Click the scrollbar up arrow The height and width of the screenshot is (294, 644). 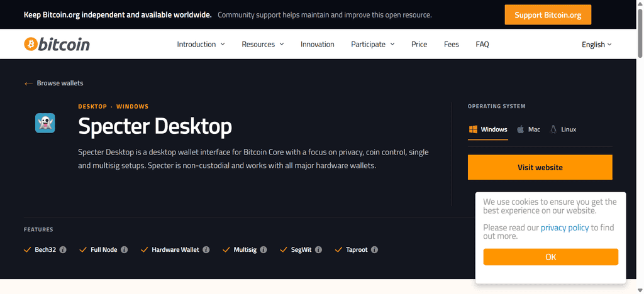pyautogui.click(x=640, y=3)
